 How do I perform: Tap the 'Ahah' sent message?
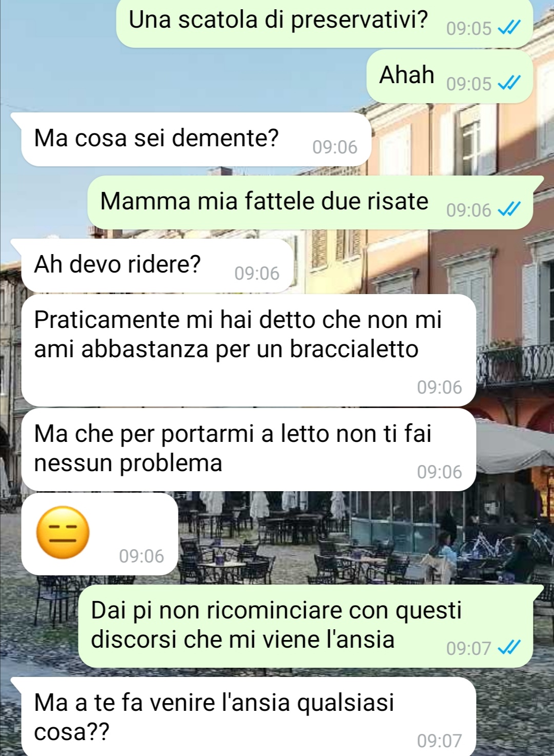tap(449, 76)
